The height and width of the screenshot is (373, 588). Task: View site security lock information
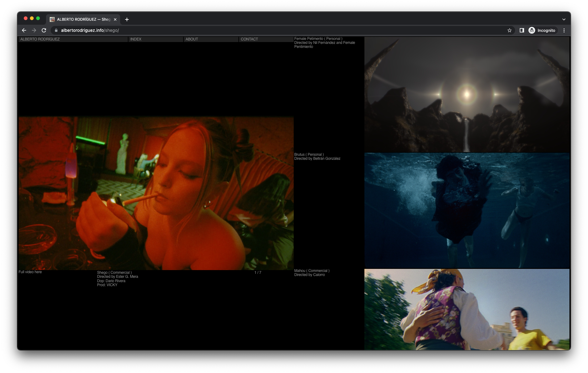pyautogui.click(x=56, y=30)
